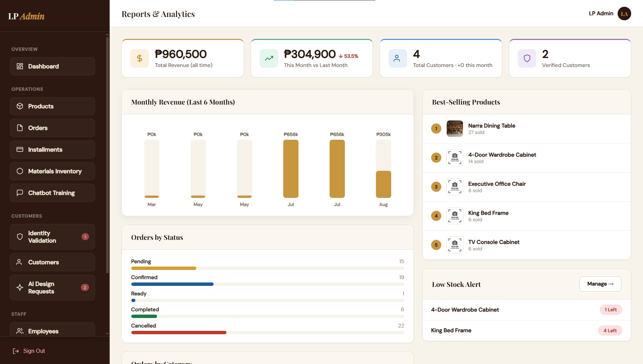Click the Orders document icon
This screenshot has width=643, height=364.
[x=20, y=128]
